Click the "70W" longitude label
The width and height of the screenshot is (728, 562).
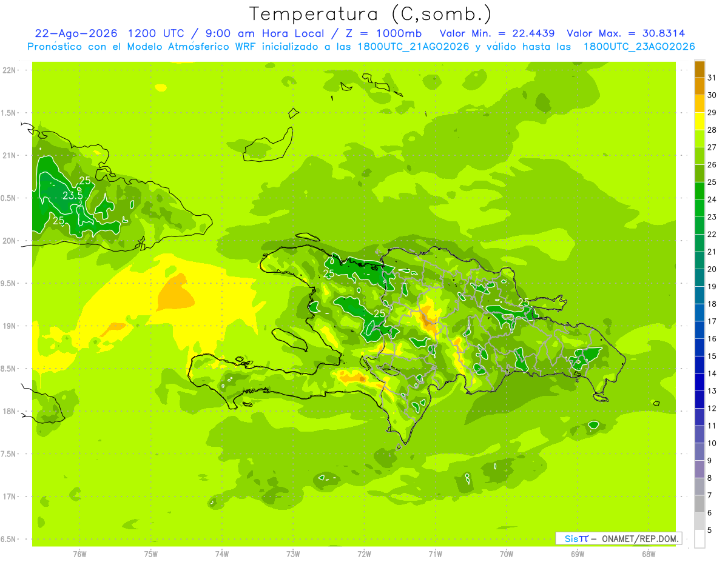[507, 554]
